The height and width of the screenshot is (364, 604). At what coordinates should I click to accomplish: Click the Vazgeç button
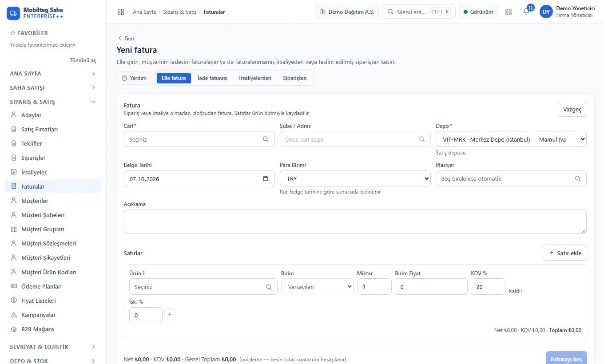(572, 109)
